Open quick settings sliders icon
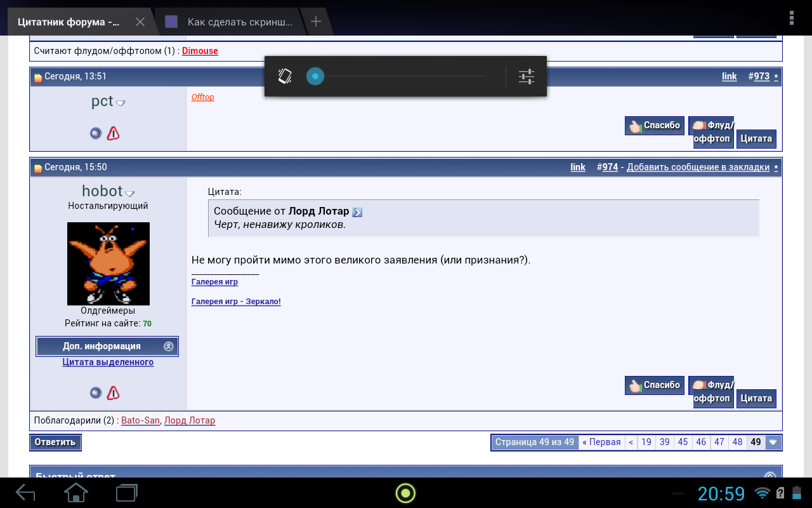This screenshot has height=508, width=812. 527,77
